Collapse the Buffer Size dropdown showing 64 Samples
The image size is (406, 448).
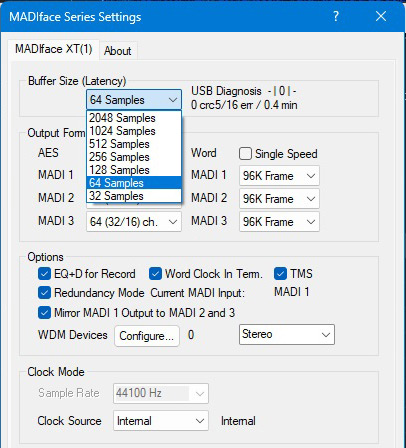coord(134,100)
